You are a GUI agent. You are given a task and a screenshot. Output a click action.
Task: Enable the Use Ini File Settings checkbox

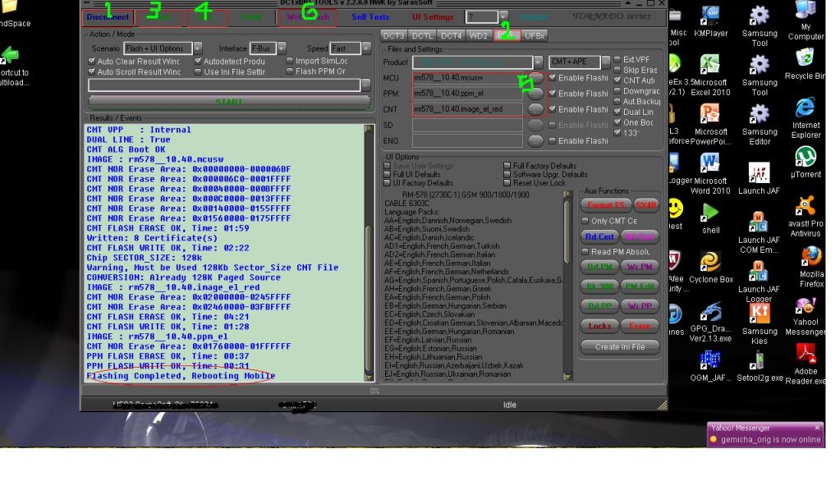[198, 71]
